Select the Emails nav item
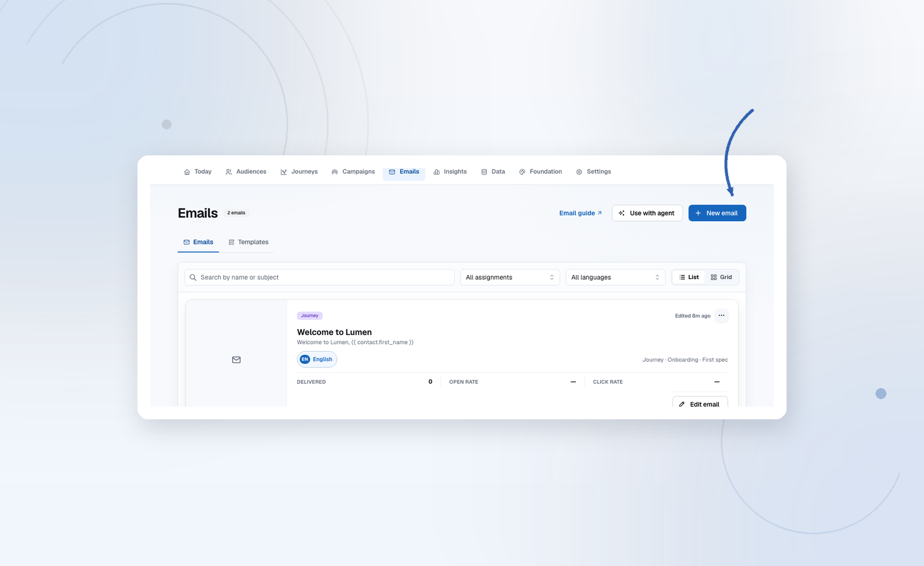The image size is (924, 566). coord(404,172)
